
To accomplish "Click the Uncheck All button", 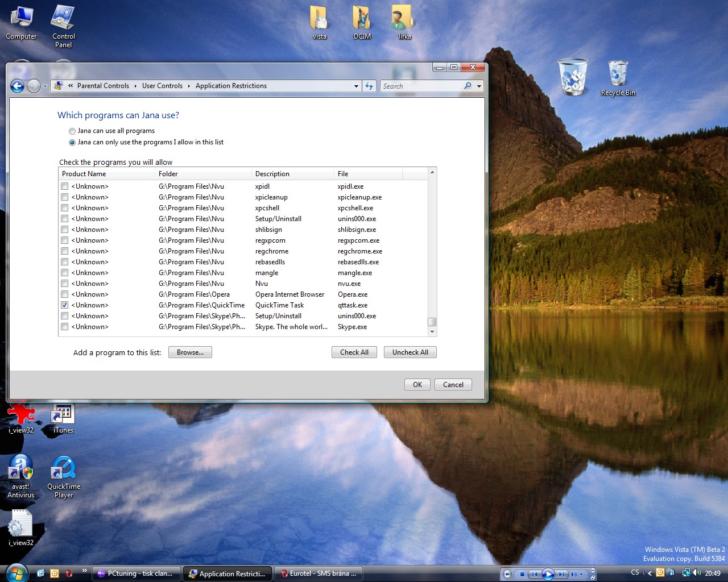I will click(410, 352).
